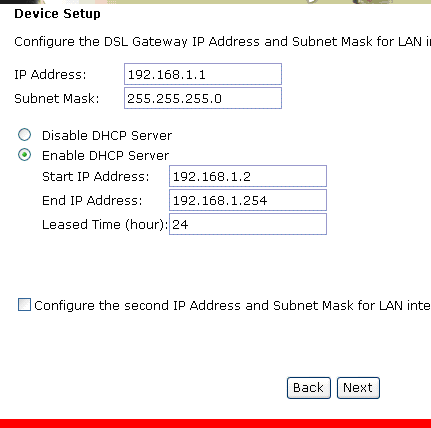431x428 pixels.
Task: Click the DSL Gateway description text line
Action: click(222, 42)
